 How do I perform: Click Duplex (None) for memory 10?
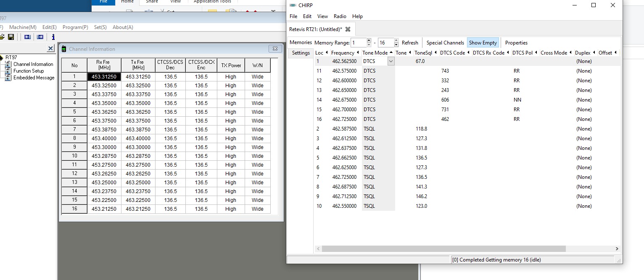coord(584,206)
